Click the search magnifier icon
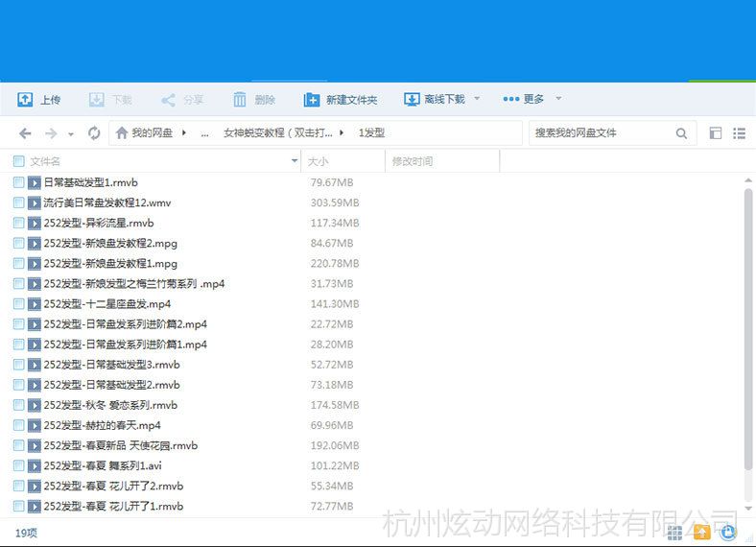The width and height of the screenshot is (756, 547). [x=681, y=133]
